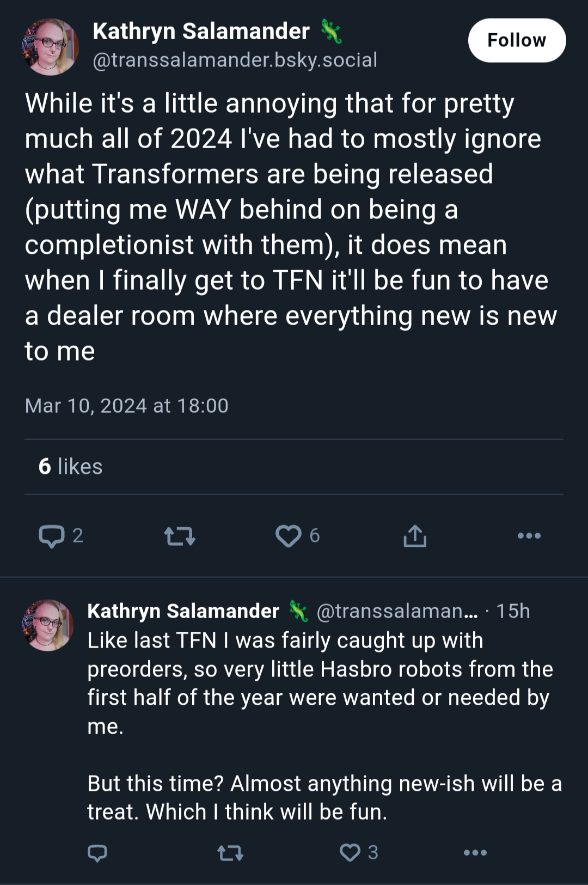Reply to the 15h follow-up post
This screenshot has width=588, height=885.
click(97, 852)
